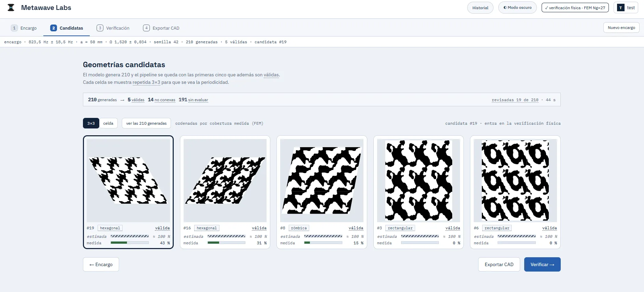644x292 pixels.
Task: Click the Geometrías candidatas heading
Action: pos(124,65)
